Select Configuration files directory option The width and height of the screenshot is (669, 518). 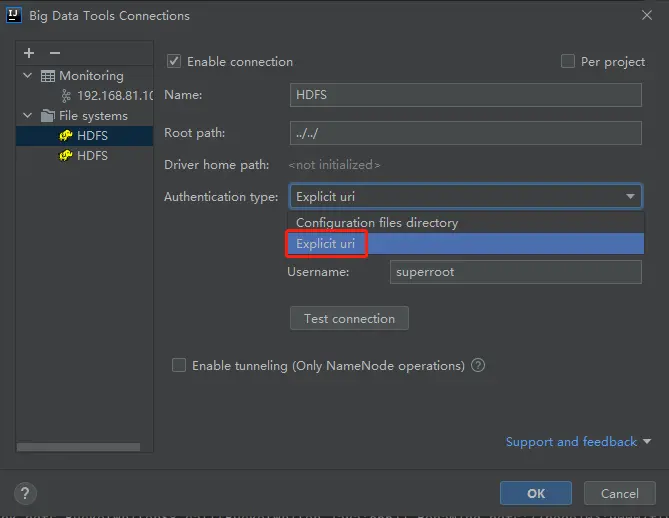(377, 223)
